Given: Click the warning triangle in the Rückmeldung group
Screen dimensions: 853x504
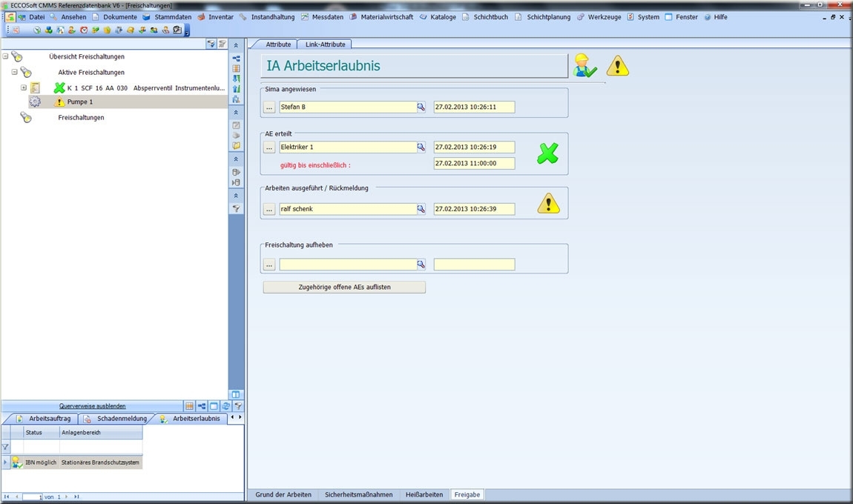Looking at the screenshot, I should pyautogui.click(x=548, y=203).
